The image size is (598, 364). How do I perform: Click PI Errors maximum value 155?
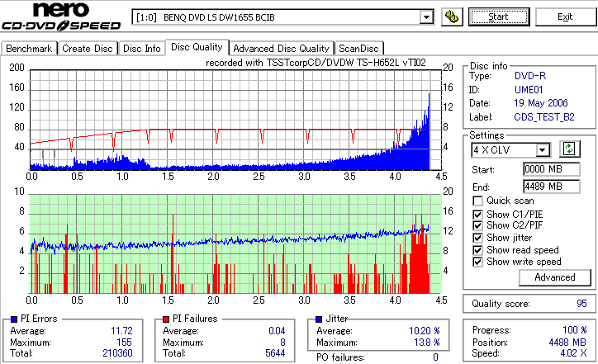coord(125,343)
